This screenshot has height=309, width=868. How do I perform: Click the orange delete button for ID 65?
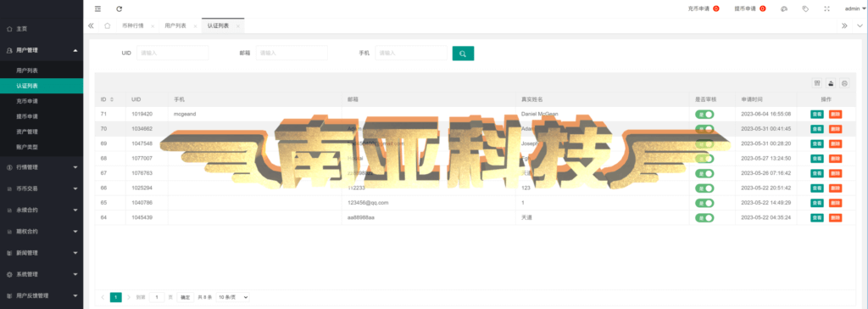tap(835, 203)
